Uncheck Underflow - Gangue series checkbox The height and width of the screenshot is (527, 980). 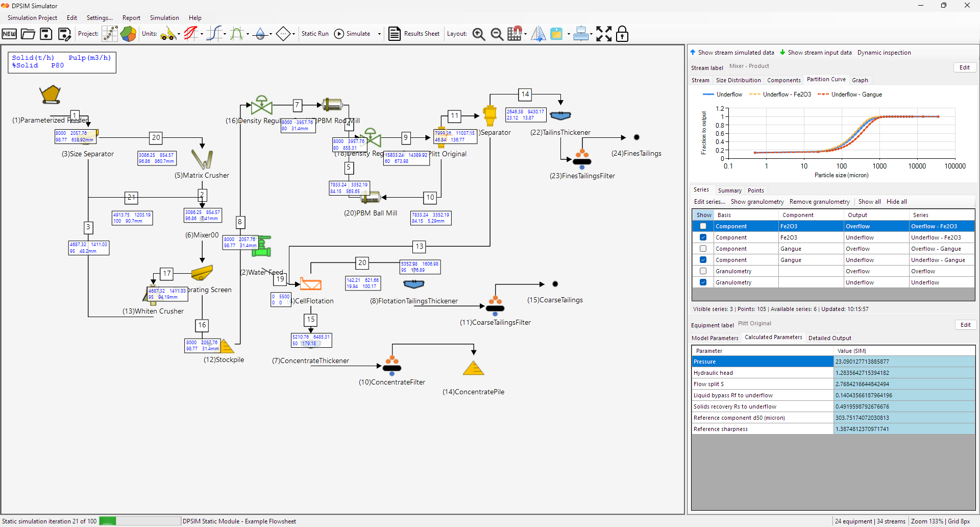click(x=703, y=260)
